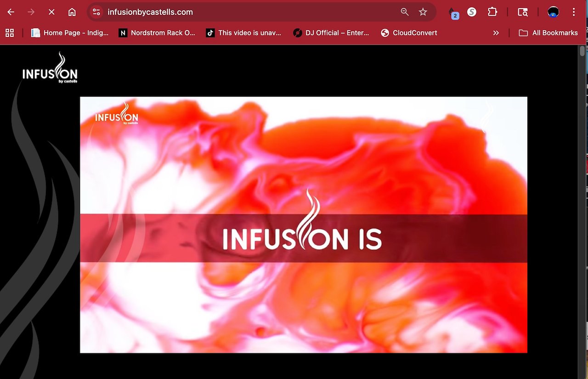Click the Infusion by Castells page logo
Viewport: 588px width, 379px height.
(50, 70)
